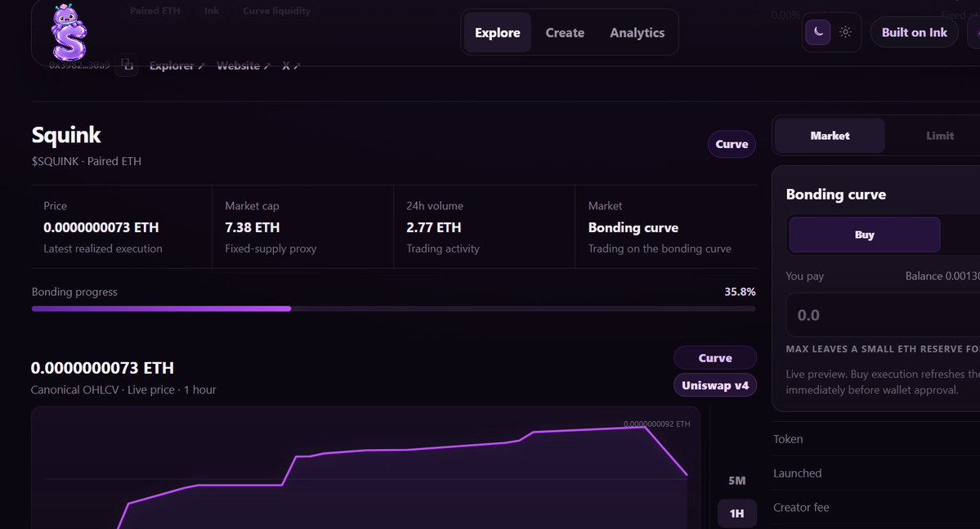
Task: Click the You pay amount field
Action: point(883,315)
